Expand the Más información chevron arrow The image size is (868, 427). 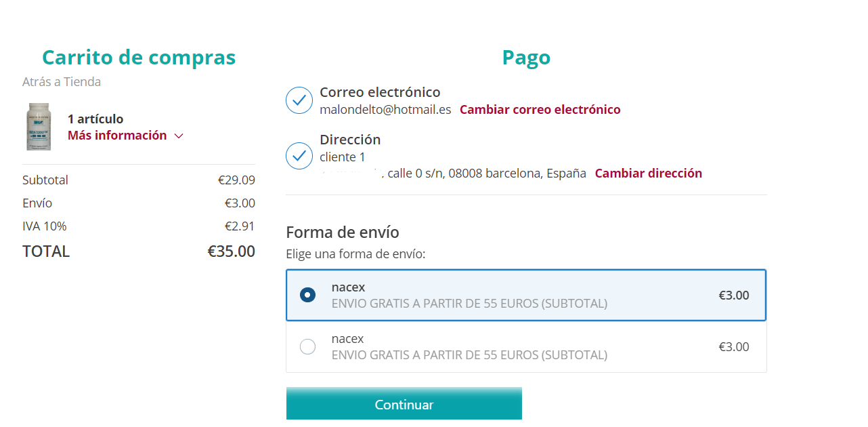(179, 136)
